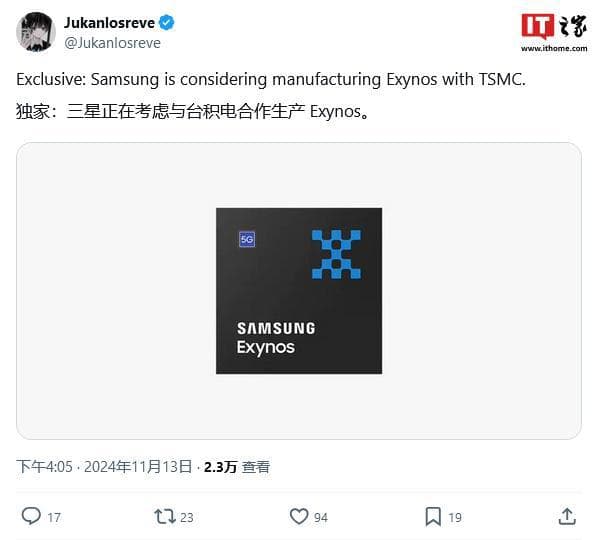Click the 94 likes count
The width and height of the screenshot is (598, 540).
point(321,518)
